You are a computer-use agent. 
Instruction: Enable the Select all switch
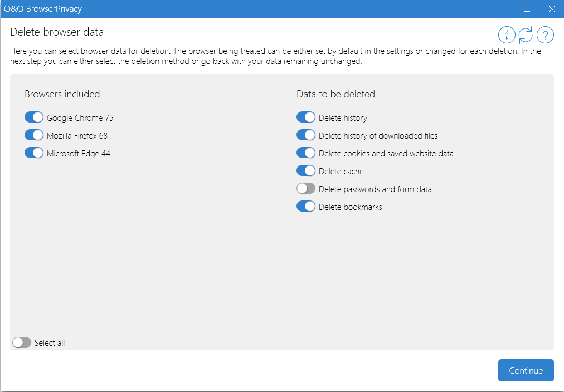[21, 342]
